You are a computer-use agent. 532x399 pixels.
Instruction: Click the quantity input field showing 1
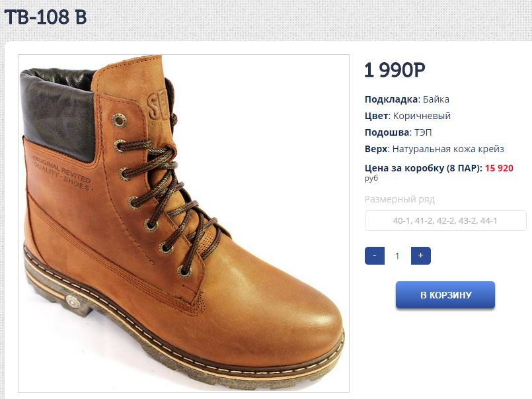(x=397, y=255)
